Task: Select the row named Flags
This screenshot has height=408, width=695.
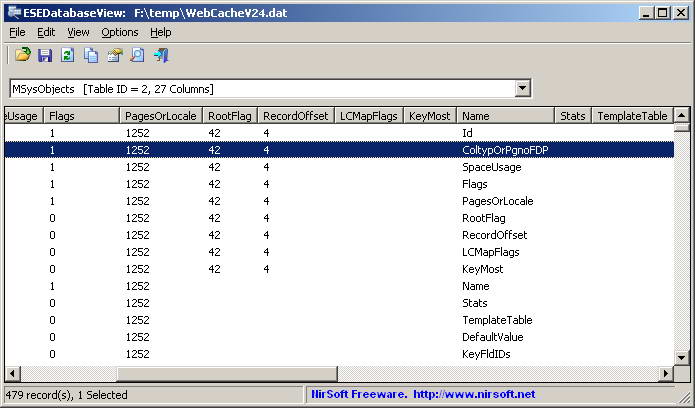Action: [x=339, y=184]
